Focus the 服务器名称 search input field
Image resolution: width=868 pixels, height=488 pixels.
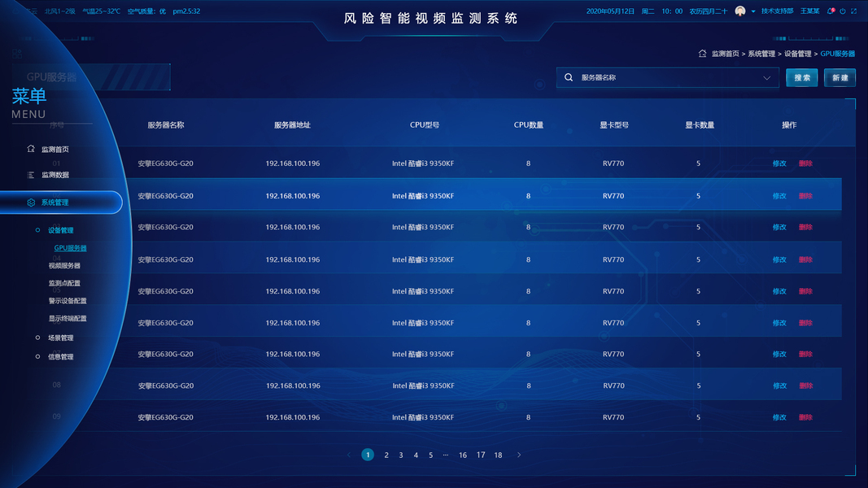click(668, 77)
